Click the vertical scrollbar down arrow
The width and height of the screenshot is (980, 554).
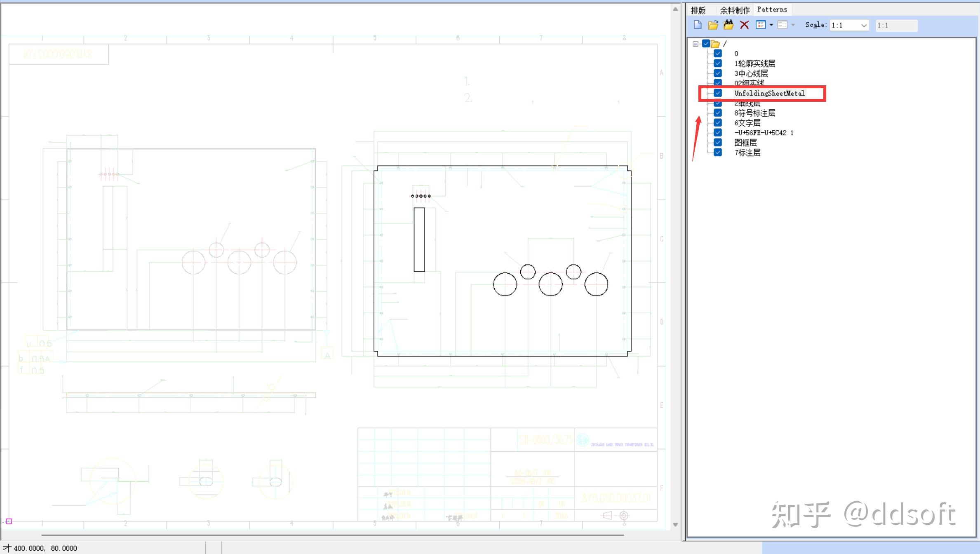(675, 524)
